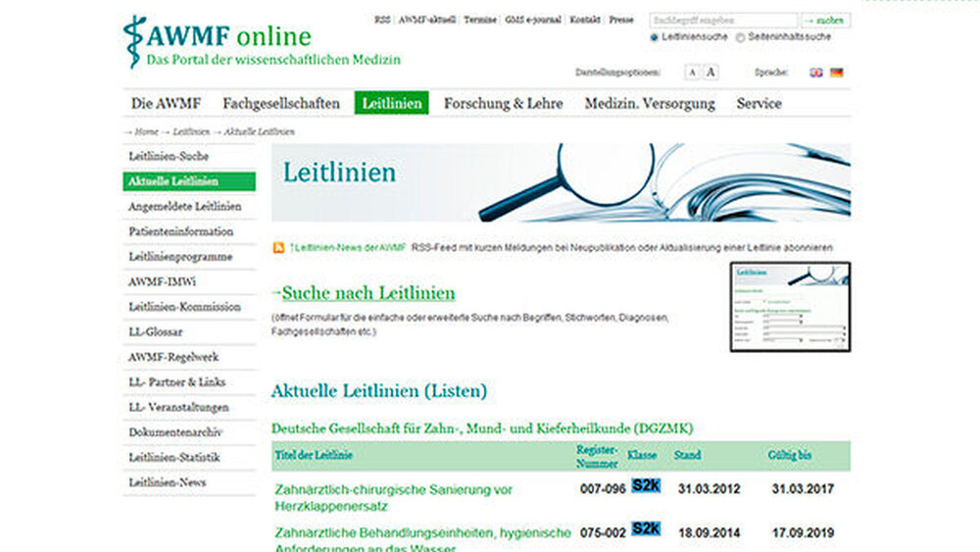Select the larger font size option
This screenshot has width=980, height=552.
tap(710, 73)
